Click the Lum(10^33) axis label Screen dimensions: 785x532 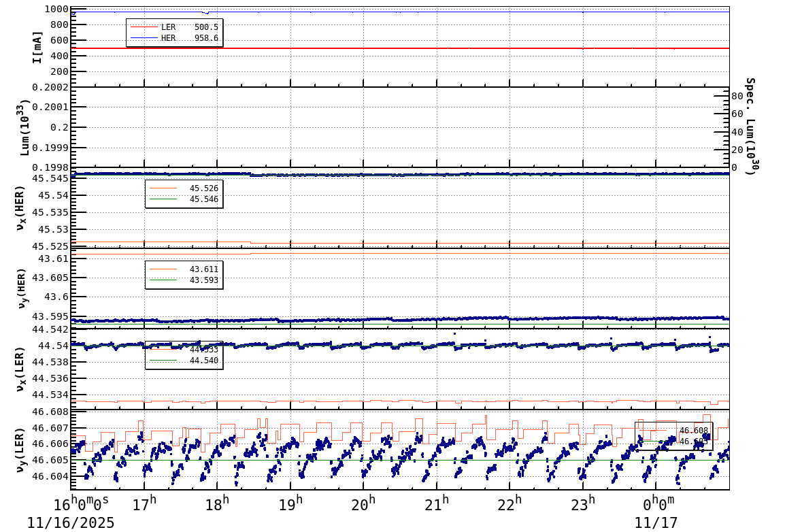tap(25, 127)
